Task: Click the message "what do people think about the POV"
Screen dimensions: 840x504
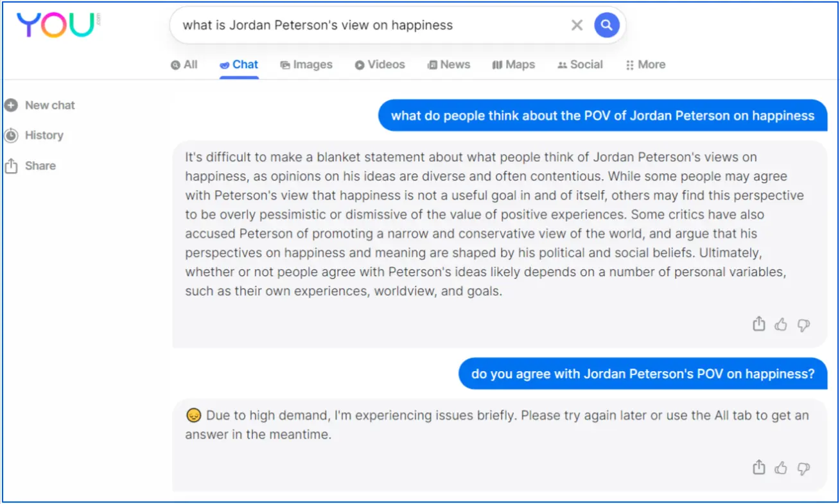Action: point(602,116)
